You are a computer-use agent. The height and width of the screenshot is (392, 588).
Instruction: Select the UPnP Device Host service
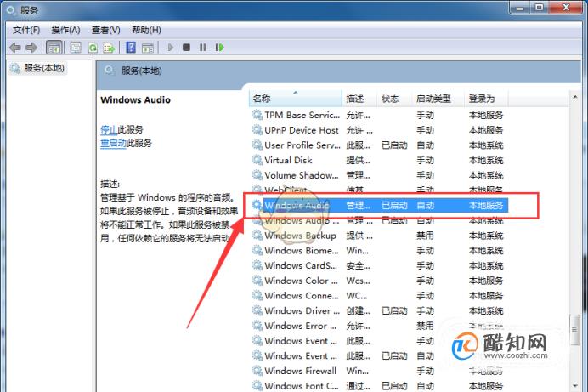tap(379, 130)
